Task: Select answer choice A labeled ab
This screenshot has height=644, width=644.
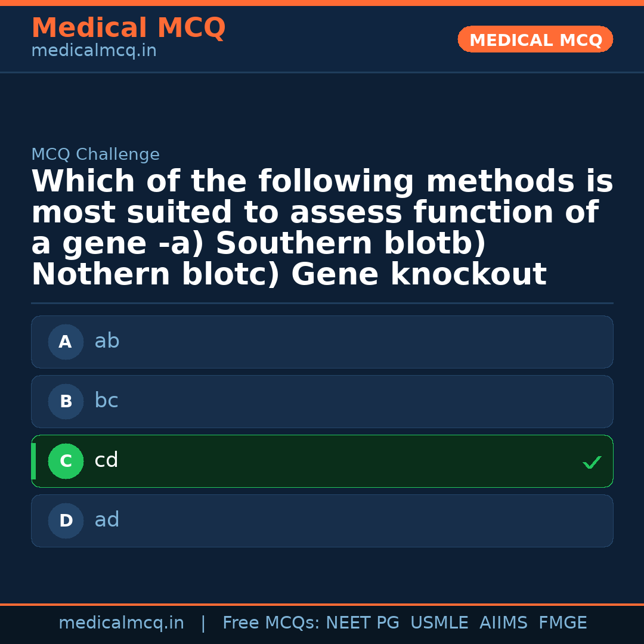Action: [322, 342]
